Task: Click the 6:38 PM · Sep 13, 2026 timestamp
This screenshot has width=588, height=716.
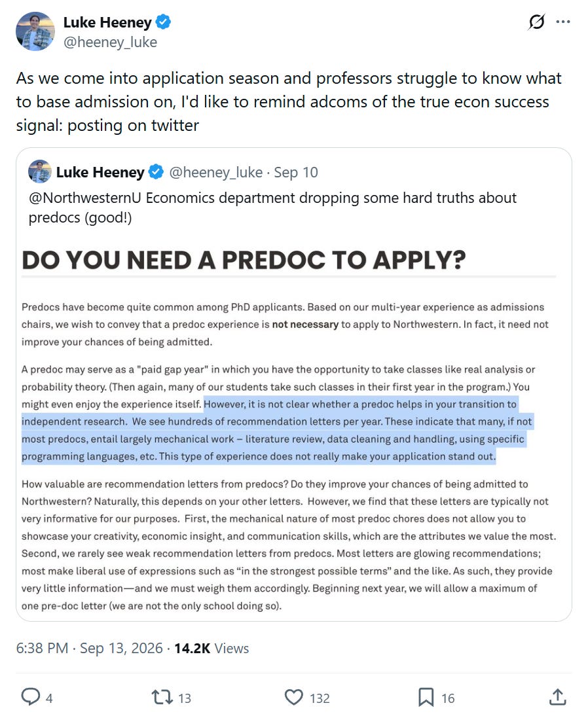Action: [x=89, y=648]
